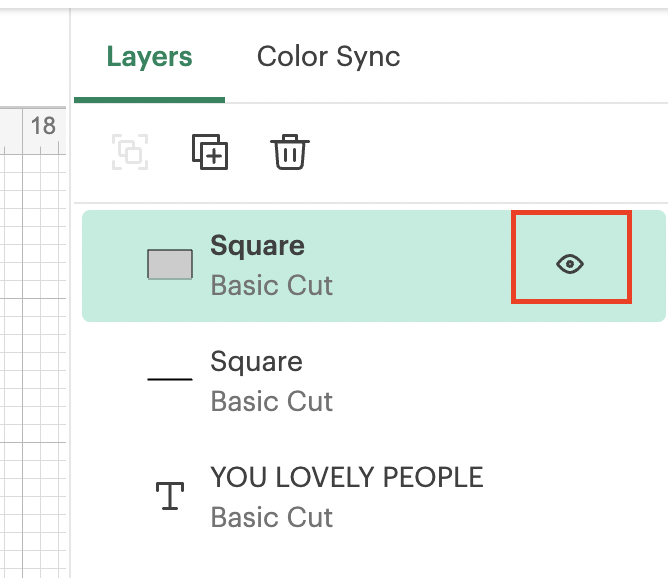Viewport: 668px width, 578px height.
Task: Click empty space right of YOU LOVELY PEOPLE
Action: (x=580, y=496)
